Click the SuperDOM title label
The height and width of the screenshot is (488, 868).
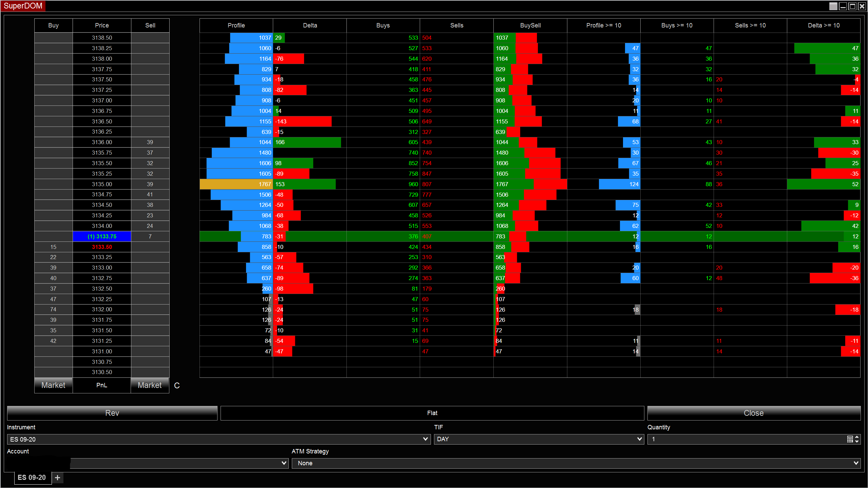(22, 5)
